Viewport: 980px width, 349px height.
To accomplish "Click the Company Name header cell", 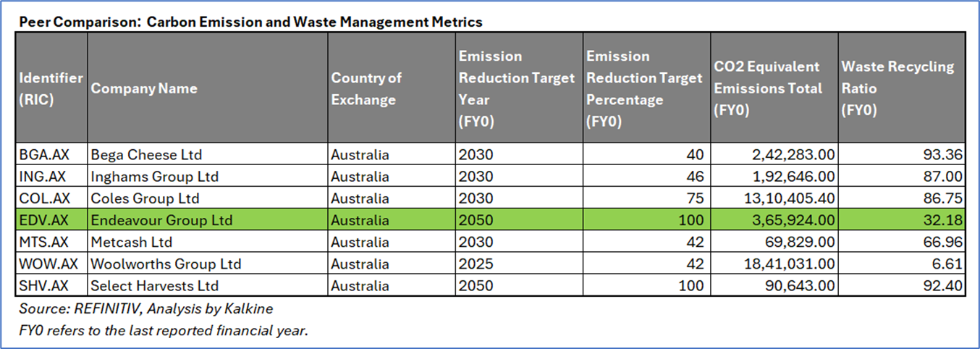I will click(208, 88).
